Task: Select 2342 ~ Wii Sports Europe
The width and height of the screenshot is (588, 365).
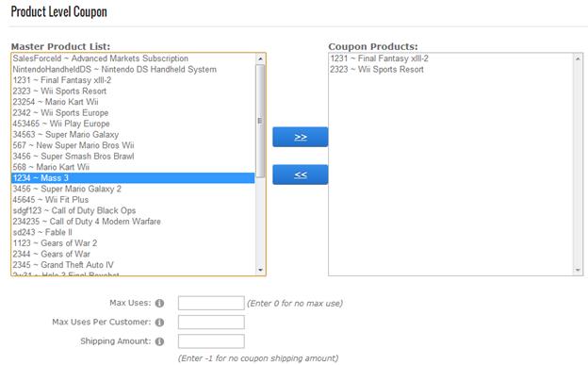Action: [133, 113]
